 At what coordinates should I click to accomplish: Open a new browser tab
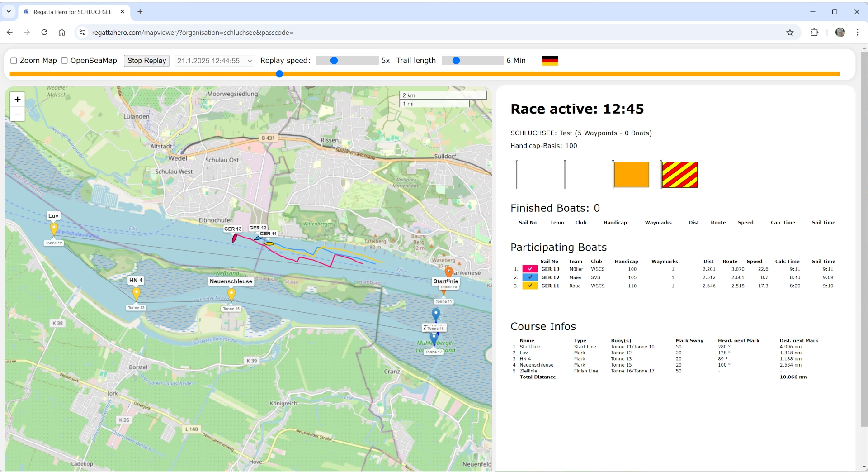click(x=140, y=12)
